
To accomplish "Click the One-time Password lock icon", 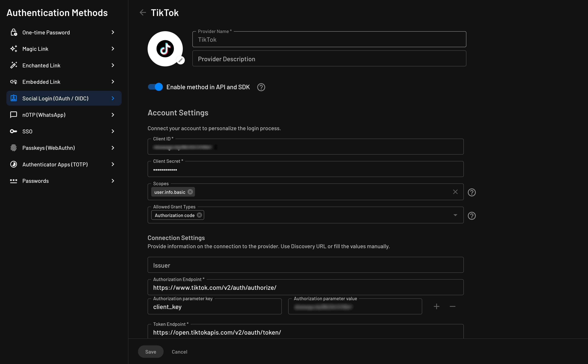I will (x=14, y=32).
